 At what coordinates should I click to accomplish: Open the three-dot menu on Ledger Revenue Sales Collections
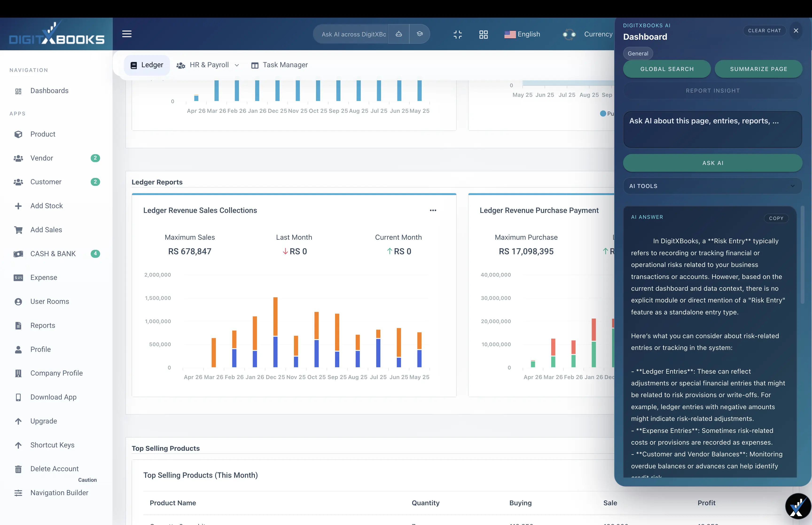click(433, 210)
